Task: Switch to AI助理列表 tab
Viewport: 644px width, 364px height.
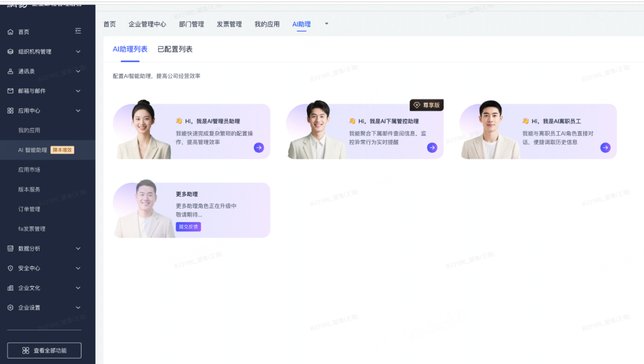Action: (130, 49)
